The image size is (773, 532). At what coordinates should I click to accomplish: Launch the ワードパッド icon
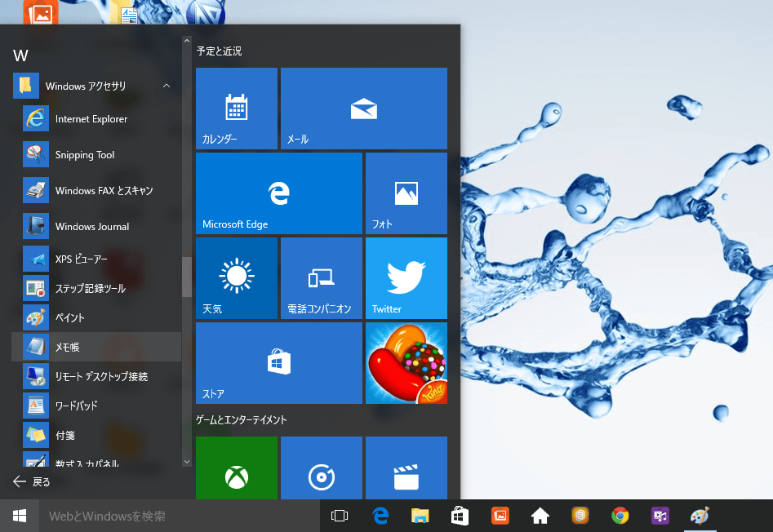coord(35,406)
